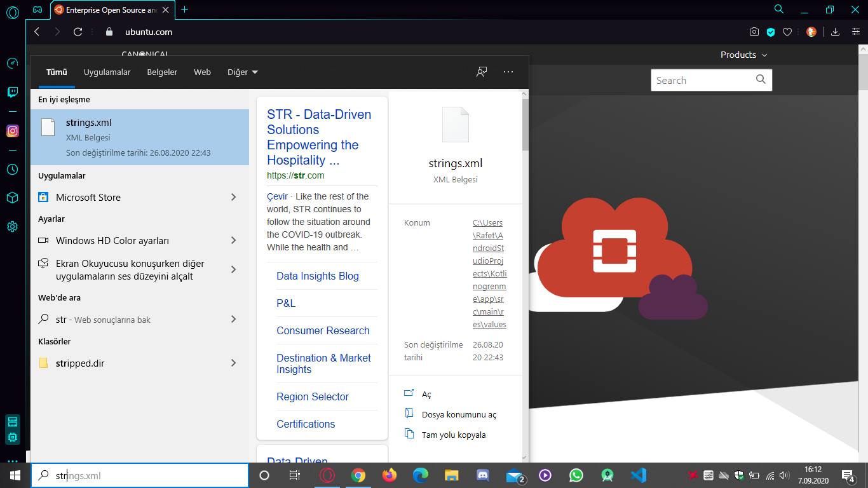Click the site padlock security icon

point(109,32)
